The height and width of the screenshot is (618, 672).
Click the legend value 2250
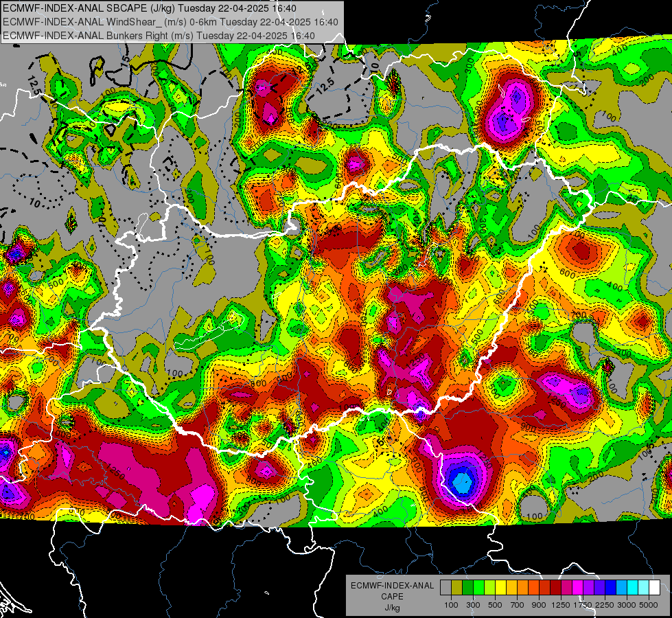point(605,605)
